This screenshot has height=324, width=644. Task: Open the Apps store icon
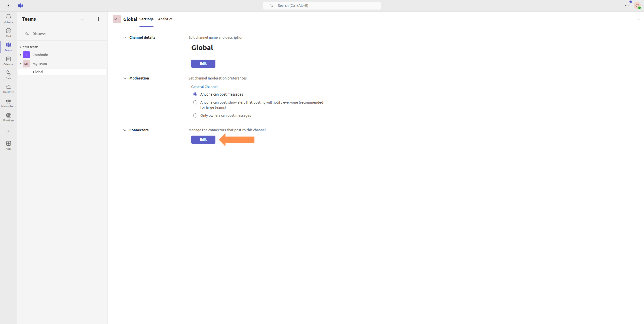[8, 145]
